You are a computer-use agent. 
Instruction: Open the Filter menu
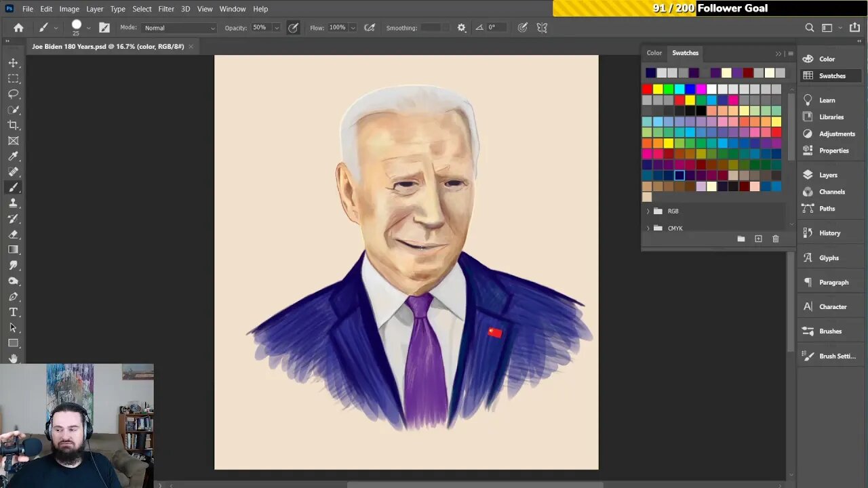point(166,9)
